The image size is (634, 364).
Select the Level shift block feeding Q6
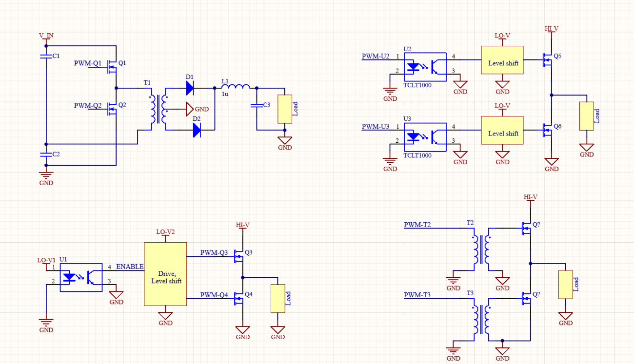tap(502, 130)
